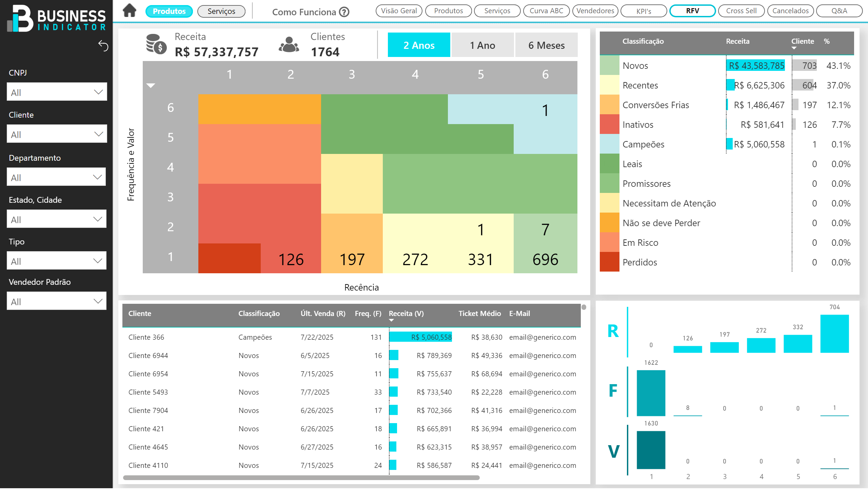Click the table's horizontal scrollbar
Viewport: 868px width, 495px height.
(x=301, y=478)
